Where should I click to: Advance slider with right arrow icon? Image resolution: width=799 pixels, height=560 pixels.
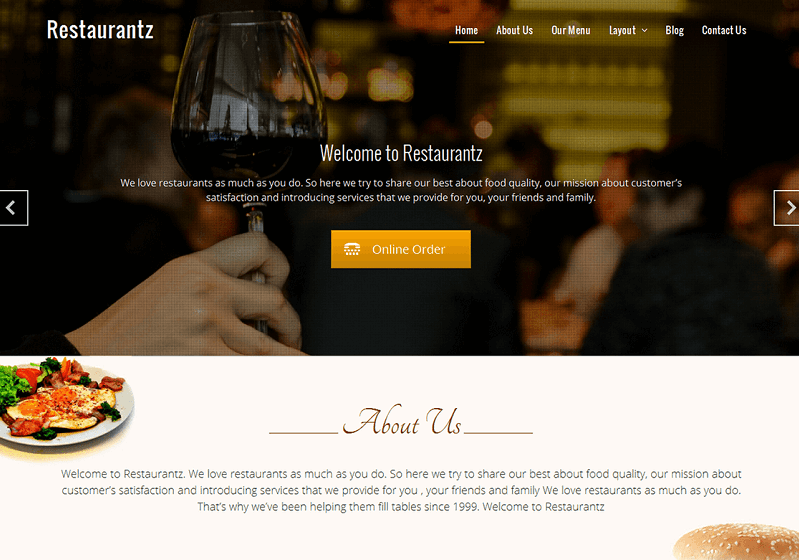787,208
